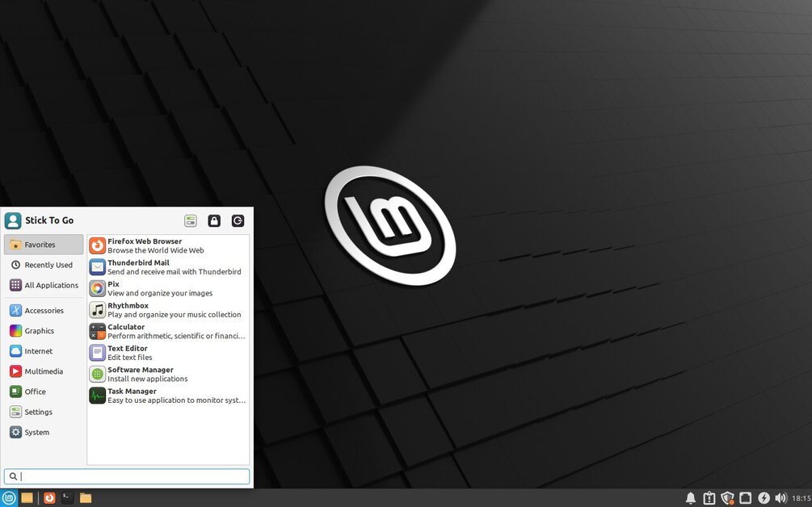Screen dimensions: 812x507
Task: Open the Settings category in the menu
Action: coord(44,412)
